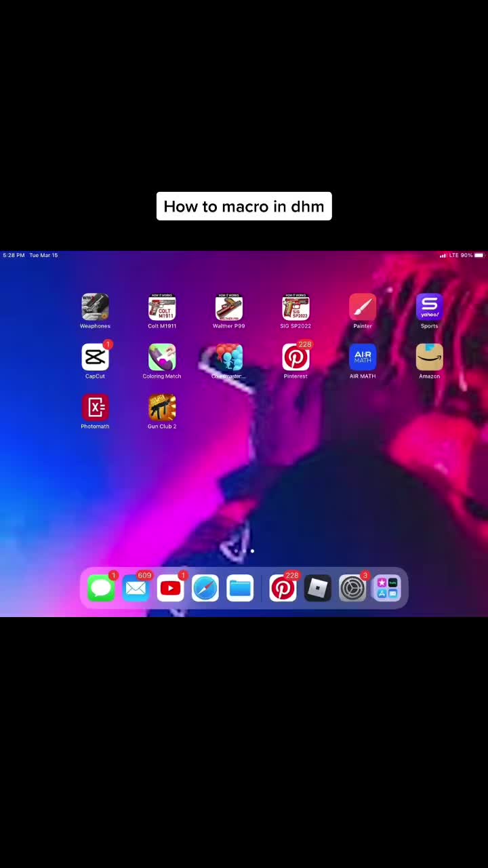
Task: Launch Roblox from the dock
Action: tap(318, 588)
